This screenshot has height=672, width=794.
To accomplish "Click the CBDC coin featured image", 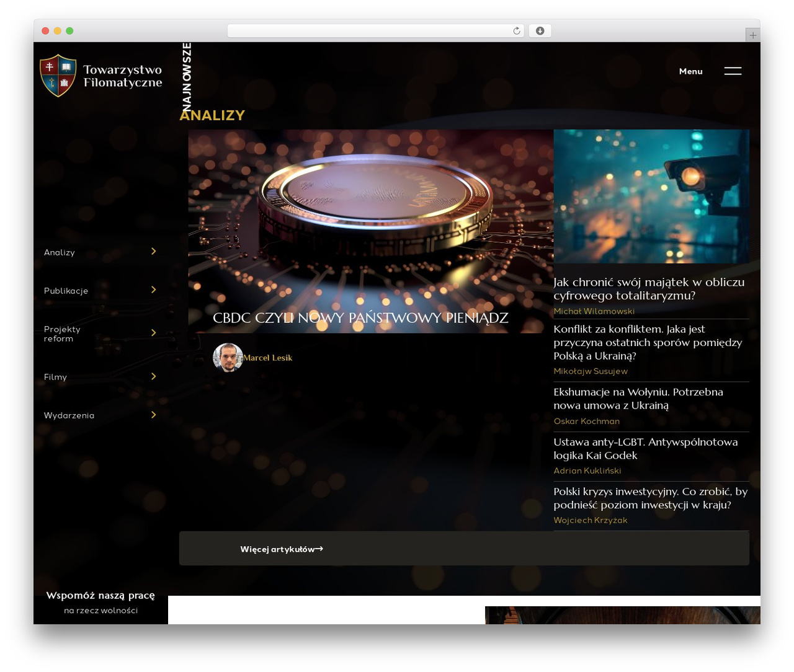I will click(371, 231).
